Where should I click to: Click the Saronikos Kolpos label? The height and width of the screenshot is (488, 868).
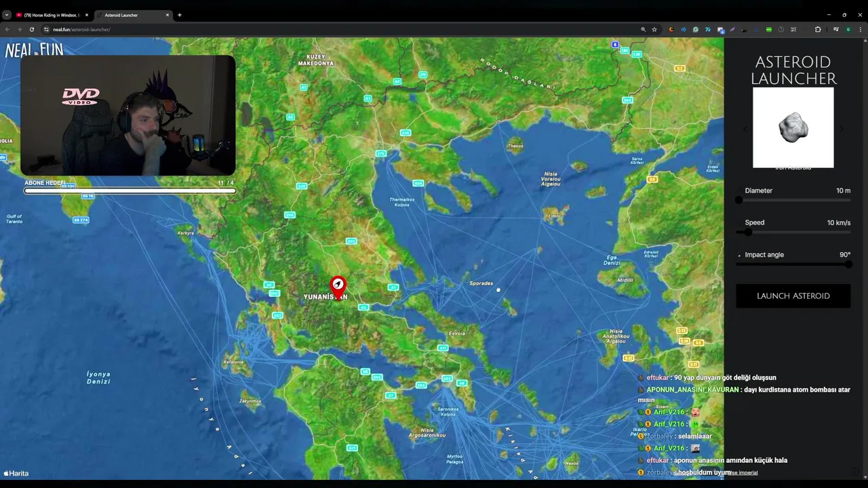coord(448,411)
